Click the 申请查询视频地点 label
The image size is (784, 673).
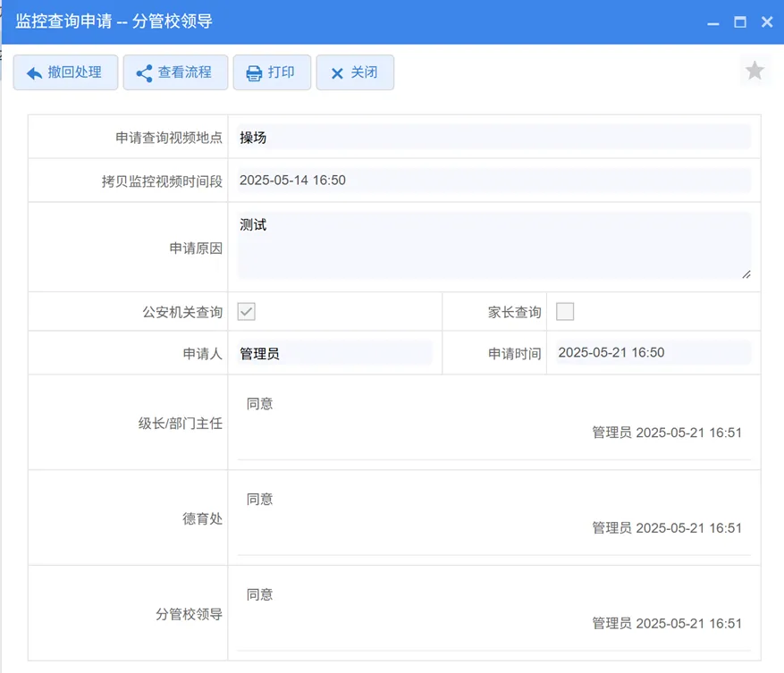pyautogui.click(x=169, y=138)
